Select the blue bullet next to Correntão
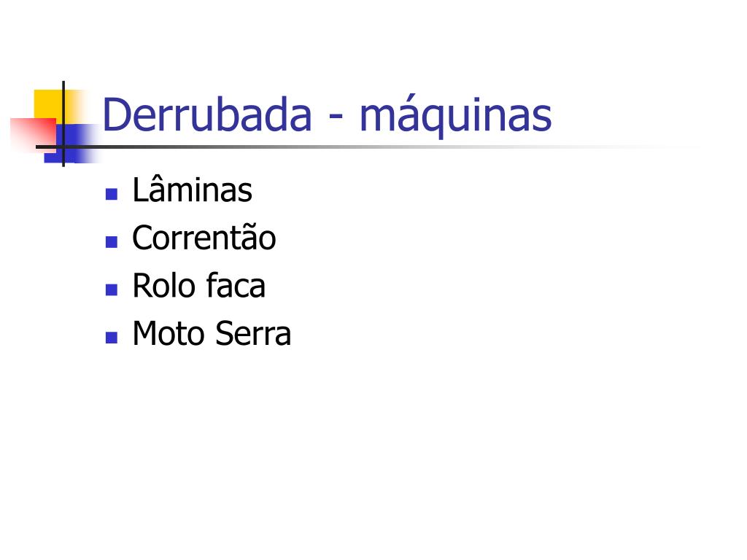 coord(112,242)
